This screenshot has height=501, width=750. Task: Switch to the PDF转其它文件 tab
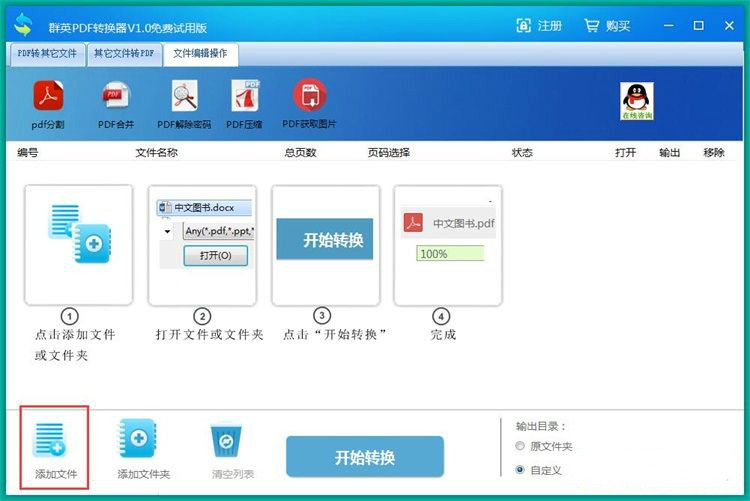pos(47,54)
